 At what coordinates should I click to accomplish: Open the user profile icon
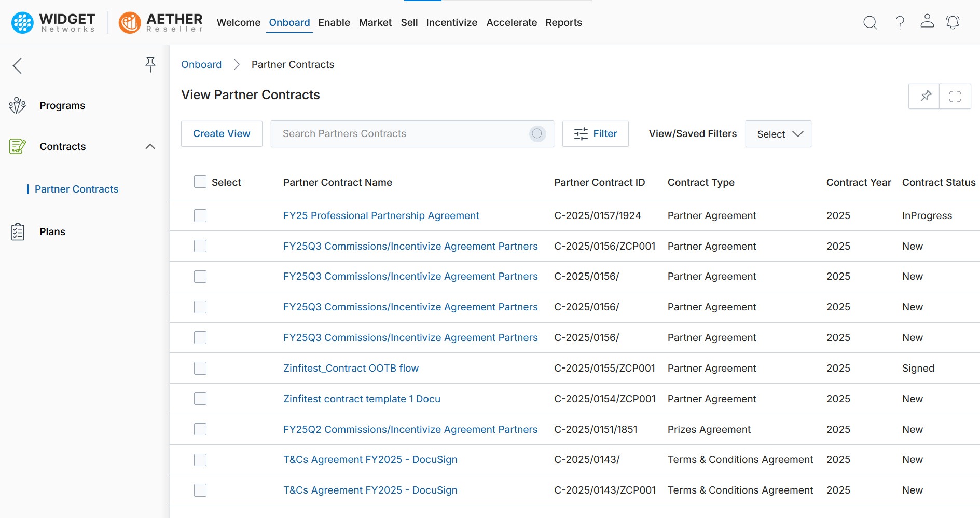click(x=927, y=21)
